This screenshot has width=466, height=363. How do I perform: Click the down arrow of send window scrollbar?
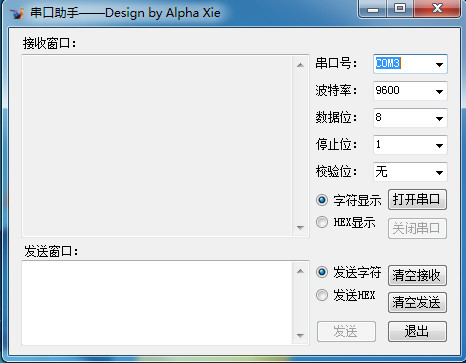[300, 335]
